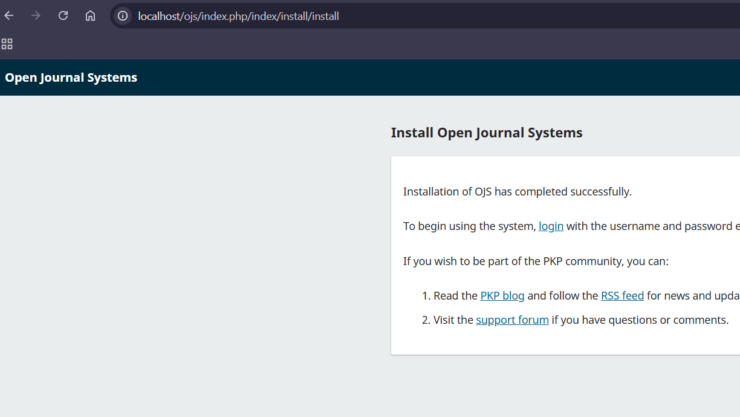
Task: Open the apps grid in bookmarks bar
Action: [7, 44]
